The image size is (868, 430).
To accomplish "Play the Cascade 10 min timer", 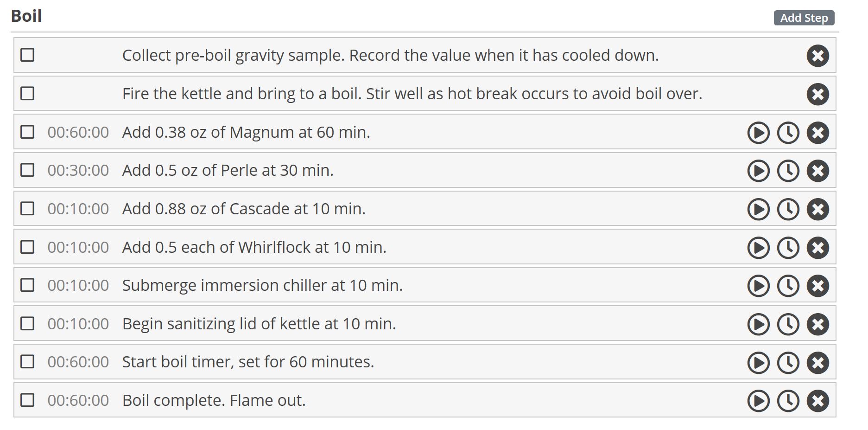I will pos(758,209).
